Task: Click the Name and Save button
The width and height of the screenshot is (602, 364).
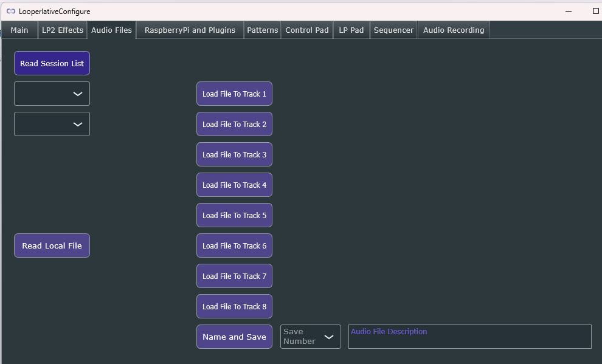Action: point(234,337)
